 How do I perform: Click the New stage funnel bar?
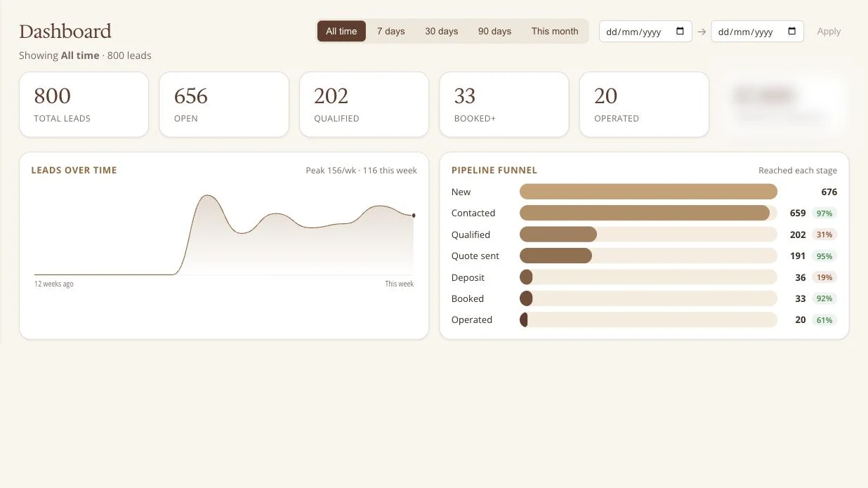[648, 192]
